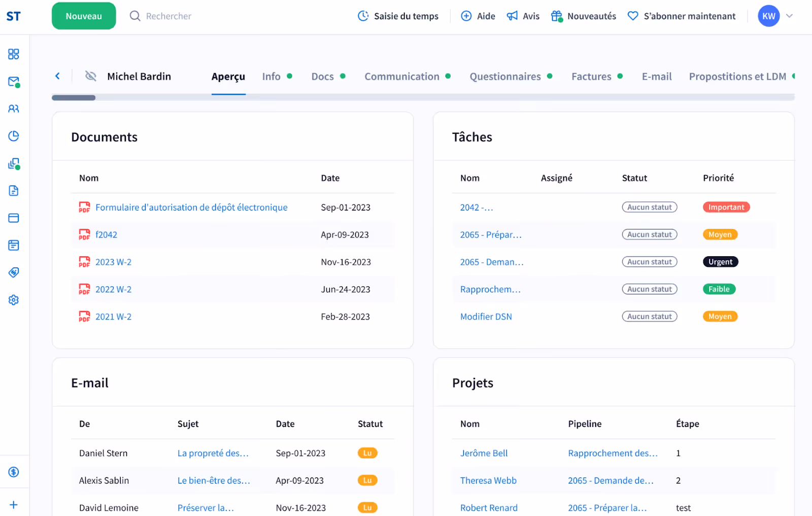Open the time clock chart icon in sidebar
The height and width of the screenshot is (516, 812).
point(14,136)
